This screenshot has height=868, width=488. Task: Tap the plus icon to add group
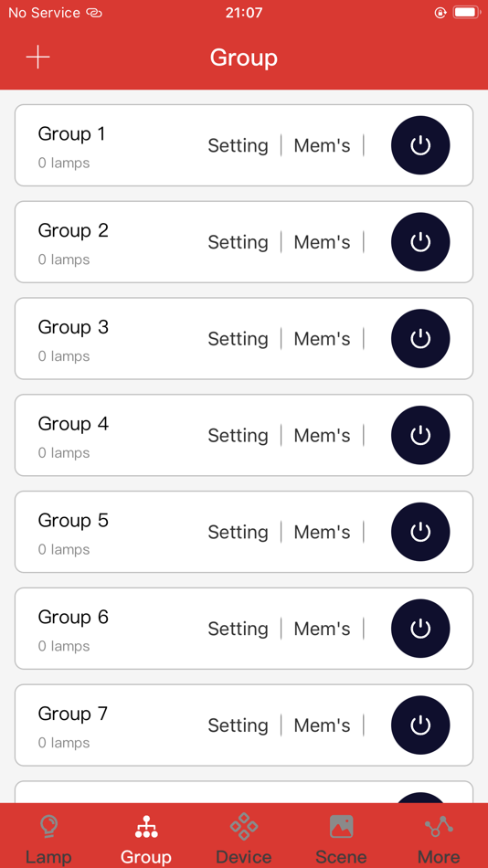37,57
